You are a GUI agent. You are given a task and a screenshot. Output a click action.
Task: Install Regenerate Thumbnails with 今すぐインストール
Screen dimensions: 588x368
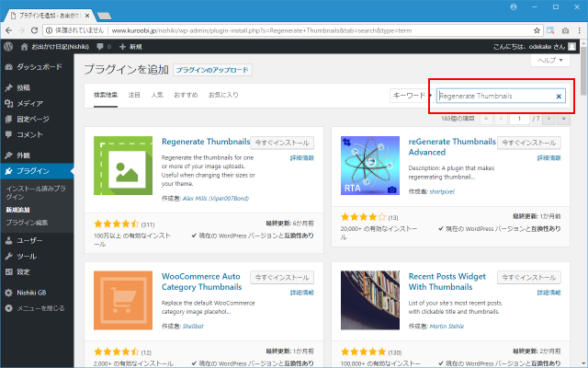[283, 144]
